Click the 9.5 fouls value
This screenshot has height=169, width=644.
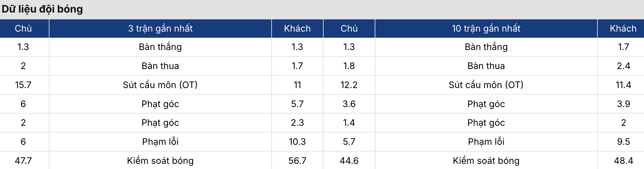pos(623,142)
